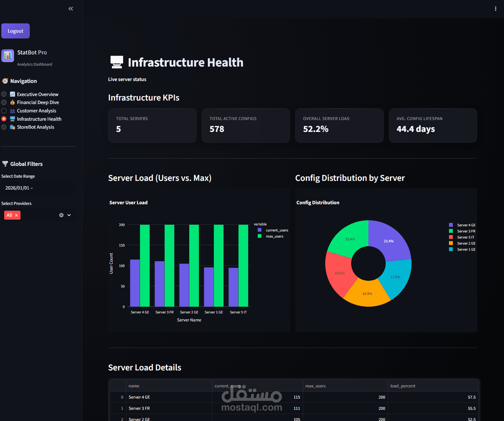Toggle current_users series in bar chart legend
This screenshot has width=504, height=421.
(273, 230)
